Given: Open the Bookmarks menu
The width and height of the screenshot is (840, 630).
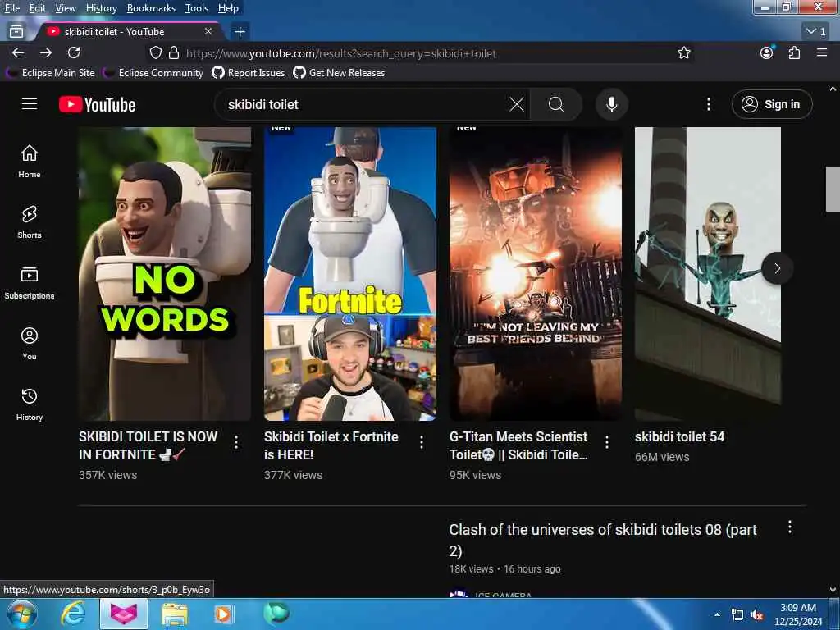Looking at the screenshot, I should tap(151, 8).
